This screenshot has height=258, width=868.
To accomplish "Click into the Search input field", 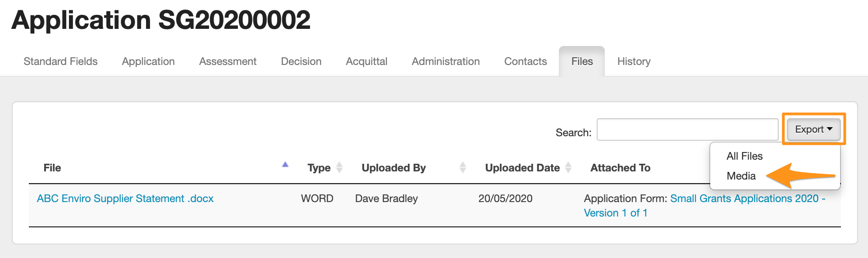I will click(687, 130).
